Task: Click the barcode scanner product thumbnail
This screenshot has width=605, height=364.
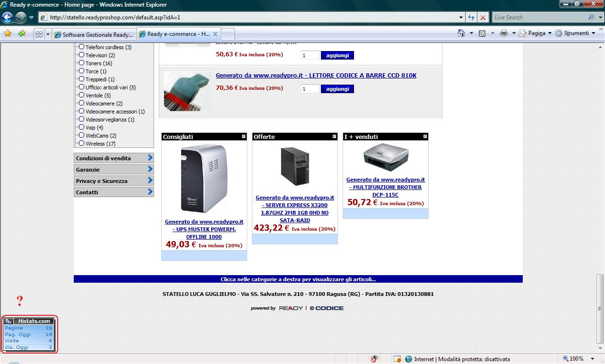Action: [x=187, y=92]
